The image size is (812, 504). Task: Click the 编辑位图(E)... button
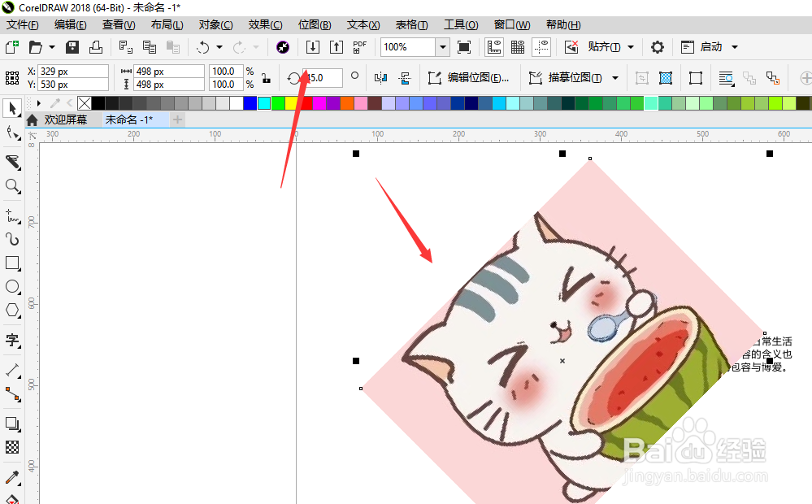tap(469, 78)
